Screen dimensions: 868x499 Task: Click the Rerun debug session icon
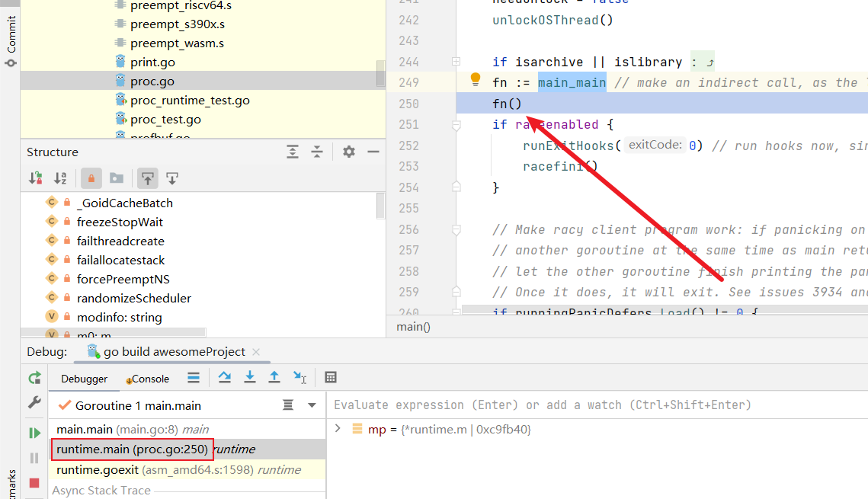pos(34,378)
